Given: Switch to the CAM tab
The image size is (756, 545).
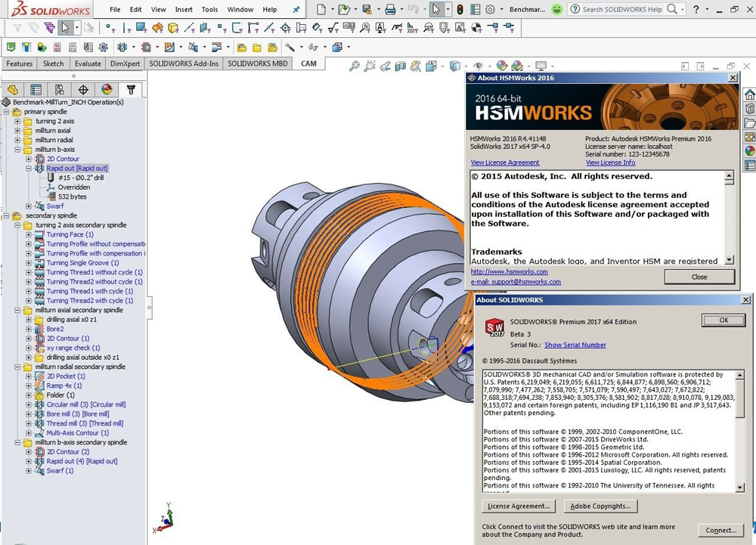Looking at the screenshot, I should tap(308, 63).
